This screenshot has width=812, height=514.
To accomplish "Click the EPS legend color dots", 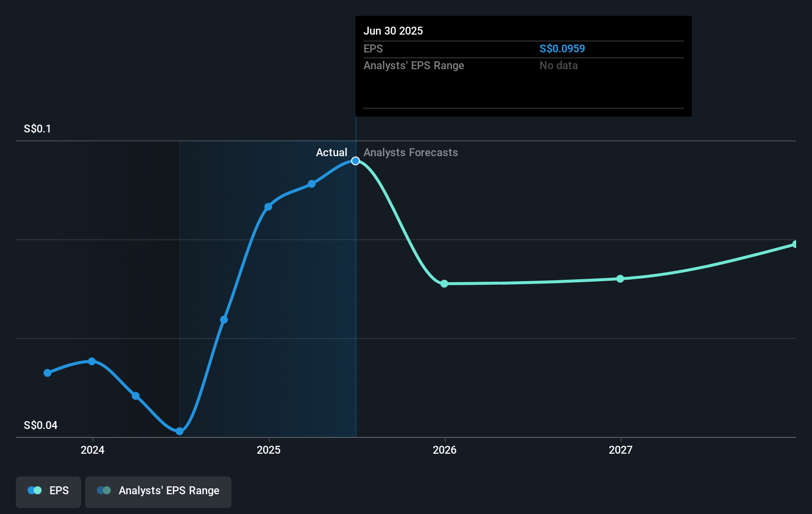I will 35,491.
